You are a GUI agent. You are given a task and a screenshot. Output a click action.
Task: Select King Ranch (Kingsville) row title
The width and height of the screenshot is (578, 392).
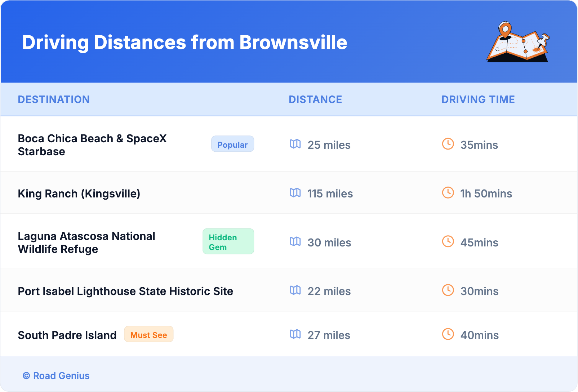pyautogui.click(x=79, y=193)
